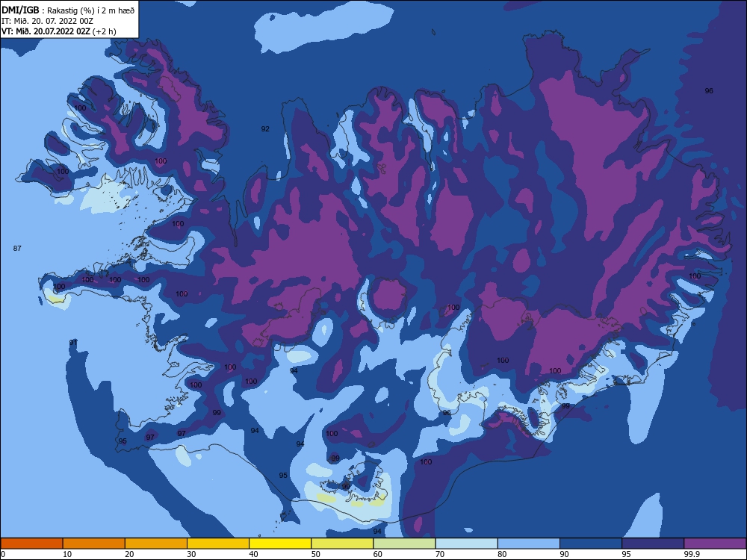The width and height of the screenshot is (747, 560).
Task: Click the line 'VT: Mið. 20.07.2022 02Z (+2 h)'
Action: pyautogui.click(x=58, y=31)
